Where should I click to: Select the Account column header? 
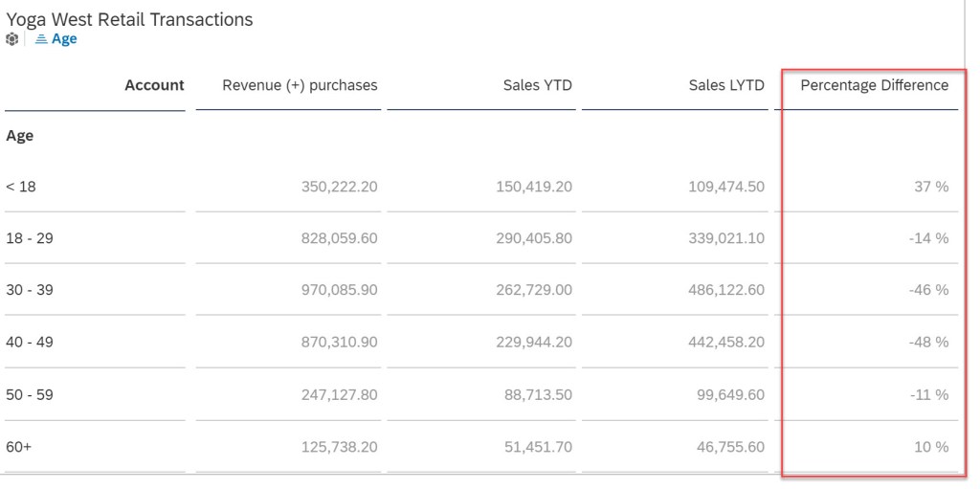[154, 85]
